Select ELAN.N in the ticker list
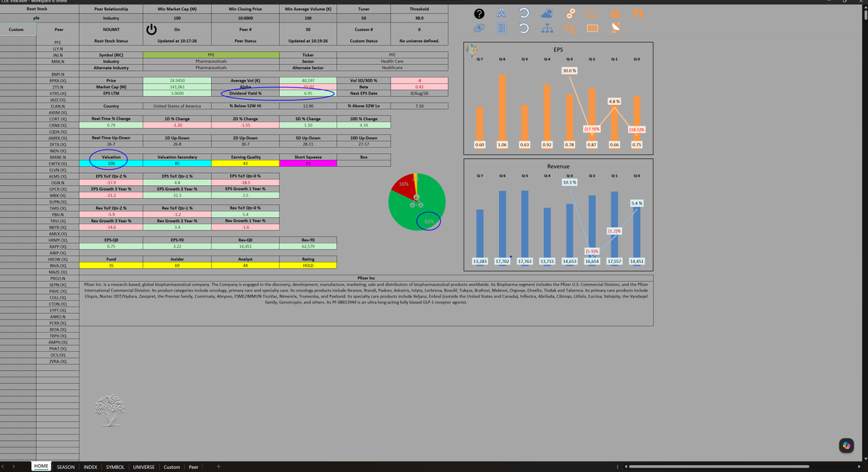 [x=57, y=106]
